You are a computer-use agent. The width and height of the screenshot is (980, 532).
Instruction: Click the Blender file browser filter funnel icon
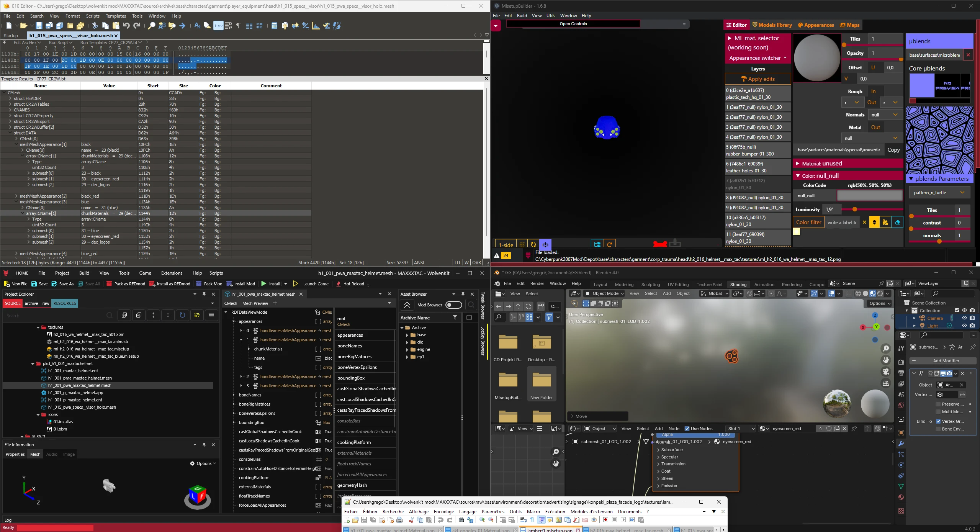pyautogui.click(x=549, y=317)
